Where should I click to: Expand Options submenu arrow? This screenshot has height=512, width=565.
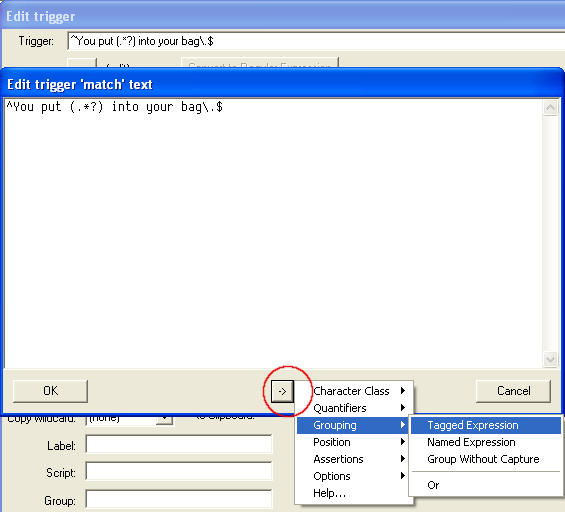pyautogui.click(x=403, y=476)
